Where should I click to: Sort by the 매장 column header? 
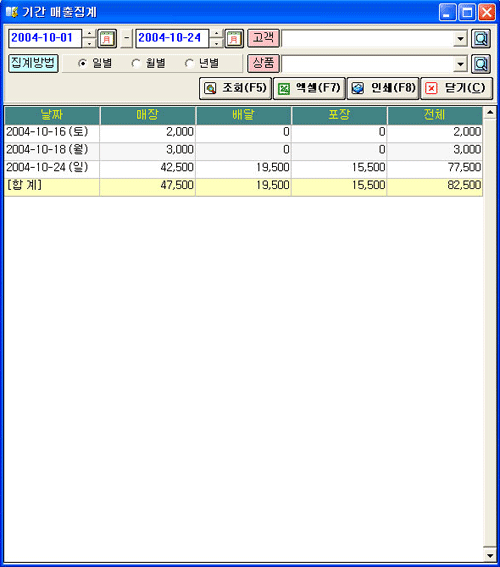click(x=148, y=115)
